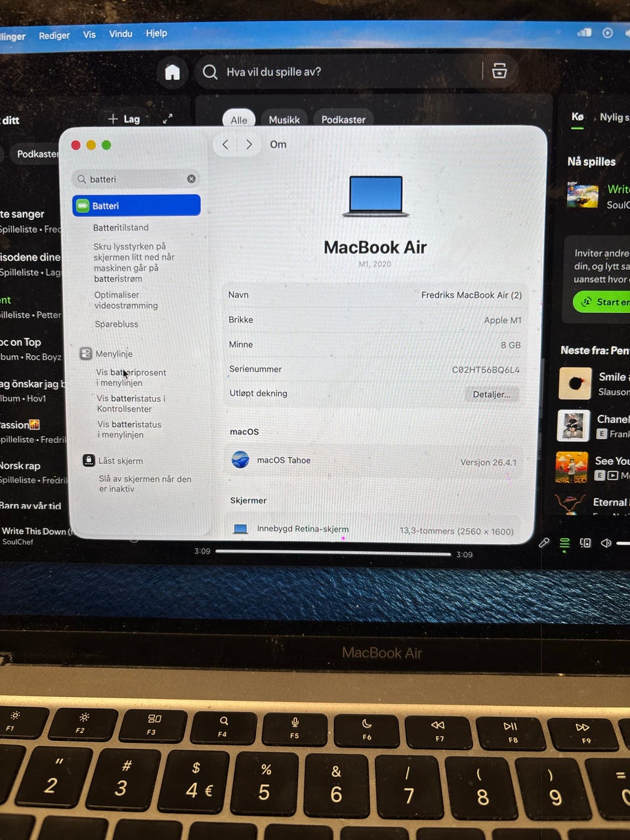The height and width of the screenshot is (840, 630).
Task: Click the Versjon 26.4.1 text
Action: (x=488, y=463)
